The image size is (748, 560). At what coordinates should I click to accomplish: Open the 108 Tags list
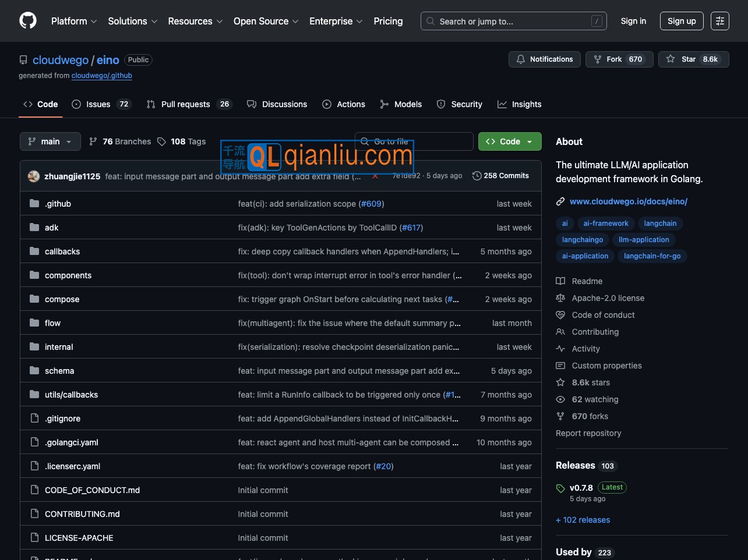[182, 141]
